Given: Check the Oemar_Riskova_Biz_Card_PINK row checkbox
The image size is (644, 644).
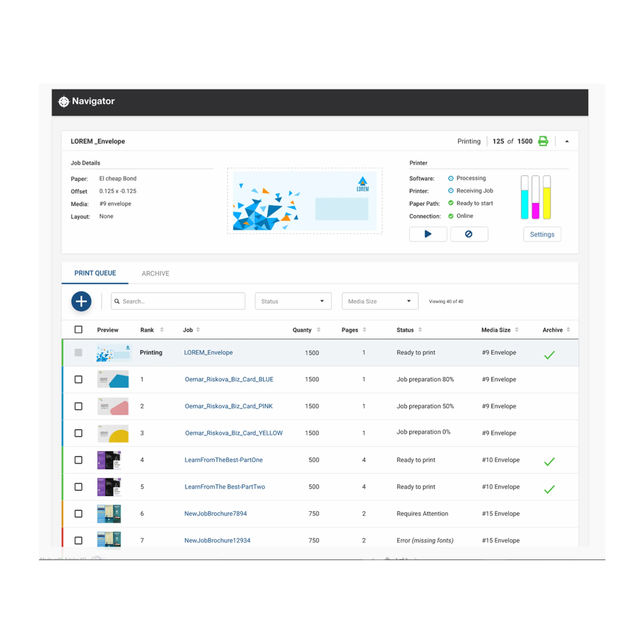Looking at the screenshot, I should pyautogui.click(x=78, y=406).
